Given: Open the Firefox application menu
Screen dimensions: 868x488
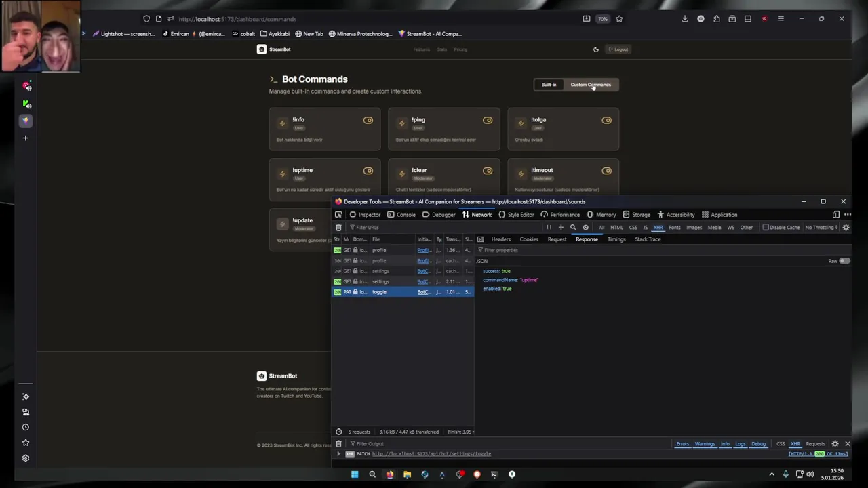Looking at the screenshot, I should (x=781, y=19).
